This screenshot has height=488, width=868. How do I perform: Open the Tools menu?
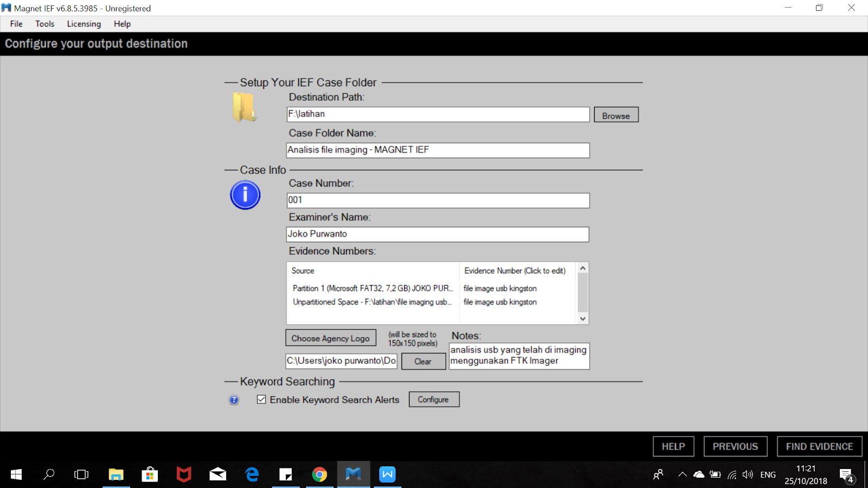click(x=45, y=24)
